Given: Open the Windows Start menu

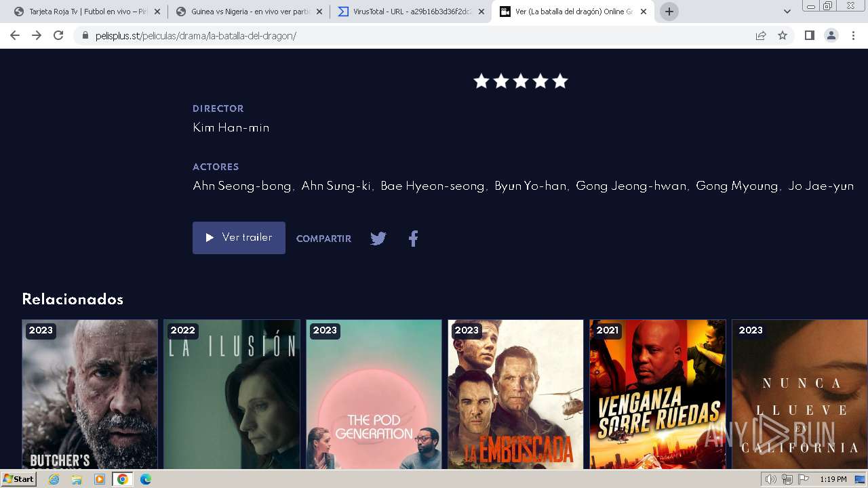Looking at the screenshot, I should point(18,479).
